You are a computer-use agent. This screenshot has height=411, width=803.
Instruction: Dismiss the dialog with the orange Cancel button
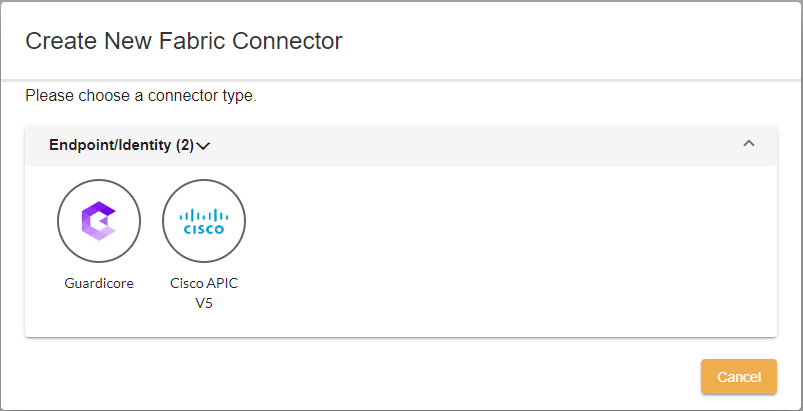739,377
